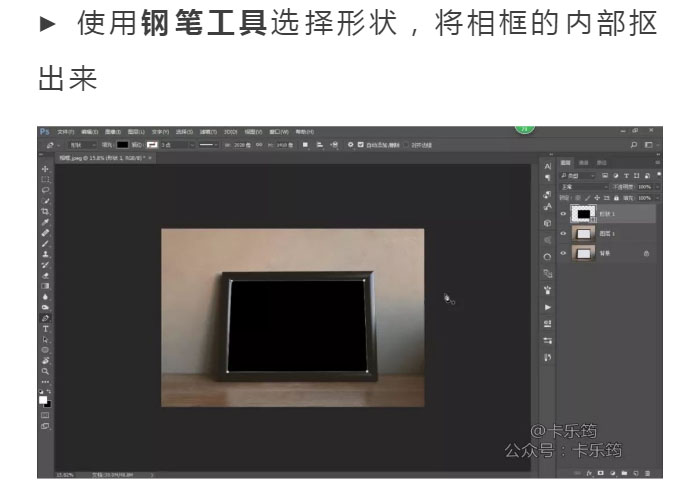
Task: Open the Edit Toolbar three-dots button
Action: coord(45,382)
